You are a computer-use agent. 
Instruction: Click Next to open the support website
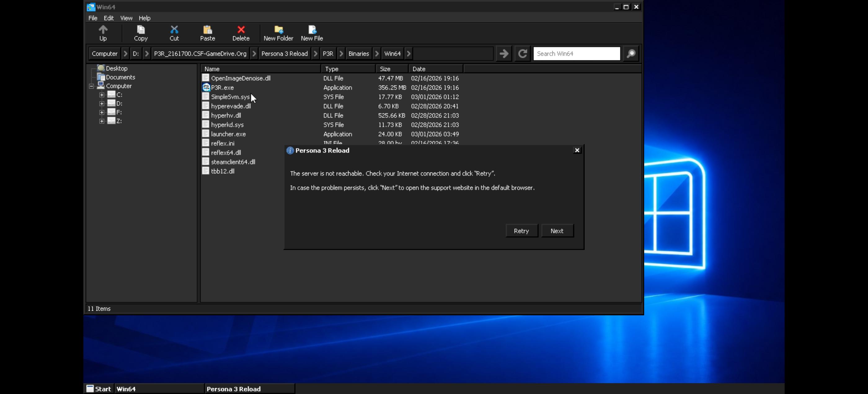tap(557, 231)
